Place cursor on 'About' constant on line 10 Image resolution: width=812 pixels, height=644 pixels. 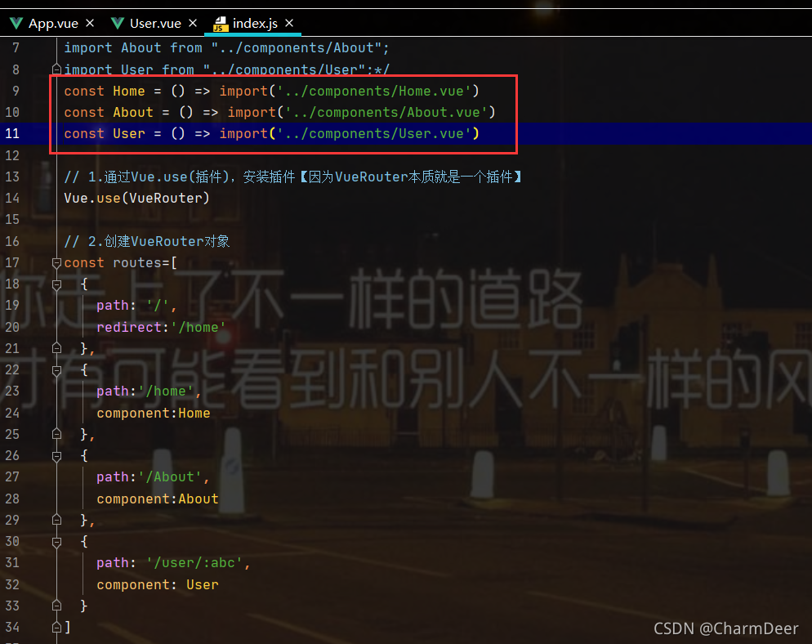(x=133, y=113)
